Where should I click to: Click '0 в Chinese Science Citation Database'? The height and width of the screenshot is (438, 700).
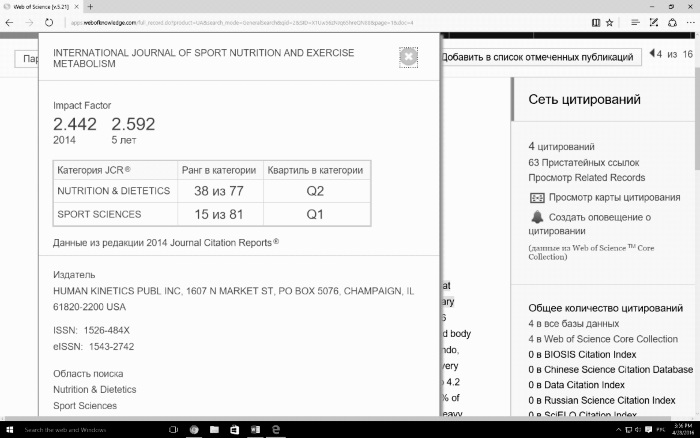[x=610, y=370]
